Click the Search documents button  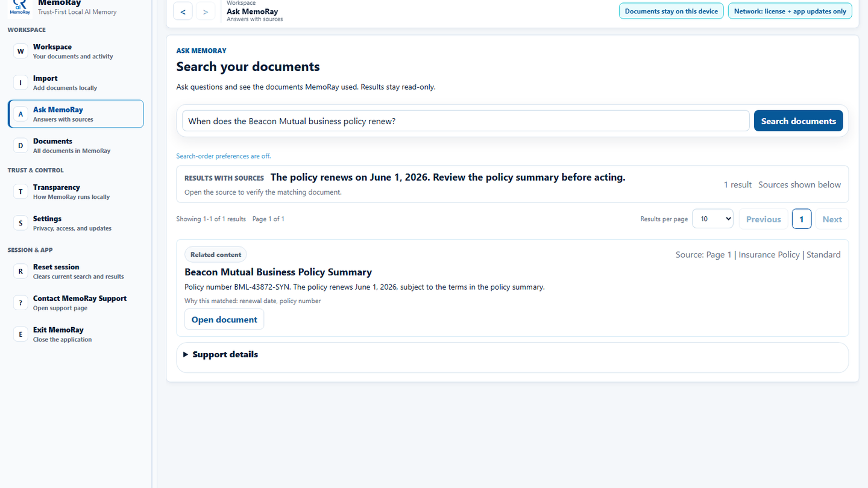coord(798,121)
